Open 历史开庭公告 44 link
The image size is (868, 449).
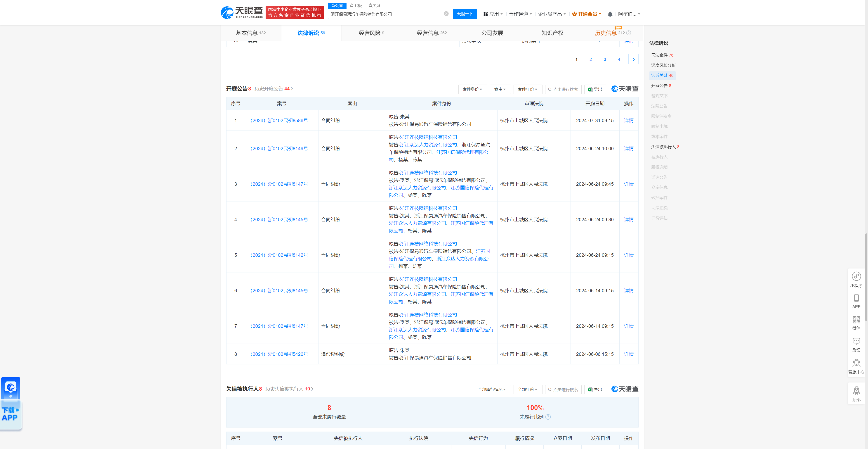tap(274, 89)
